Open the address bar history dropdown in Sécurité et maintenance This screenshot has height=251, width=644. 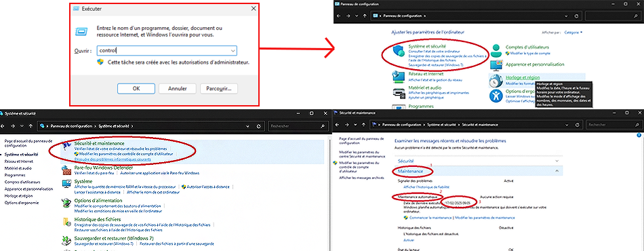pyautogui.click(x=566, y=124)
